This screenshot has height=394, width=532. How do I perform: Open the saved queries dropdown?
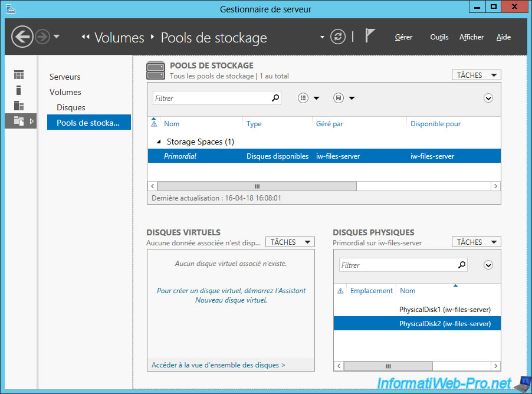(x=344, y=98)
